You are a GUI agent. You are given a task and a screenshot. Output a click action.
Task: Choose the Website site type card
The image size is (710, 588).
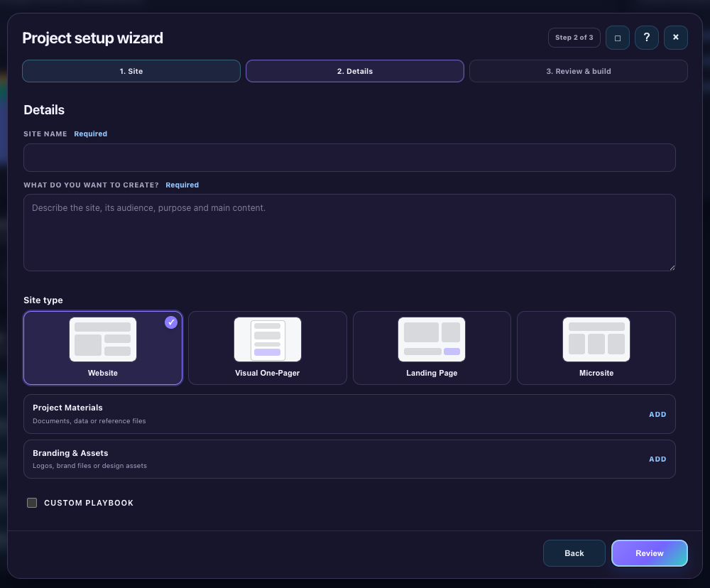(103, 348)
